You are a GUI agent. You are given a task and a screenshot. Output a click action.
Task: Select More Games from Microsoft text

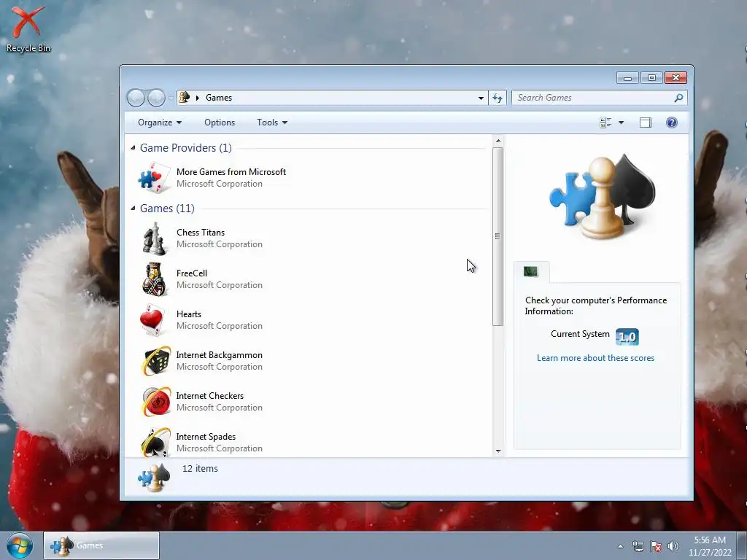tap(231, 172)
